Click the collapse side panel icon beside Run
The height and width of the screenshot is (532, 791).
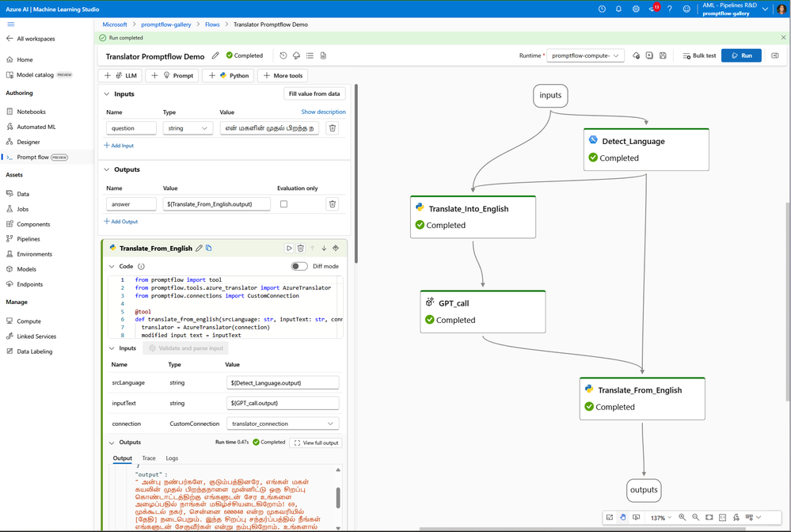click(775, 55)
